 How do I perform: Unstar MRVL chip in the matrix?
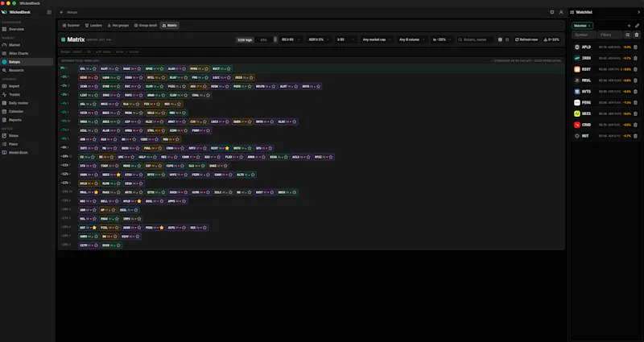pyautogui.click(x=96, y=192)
